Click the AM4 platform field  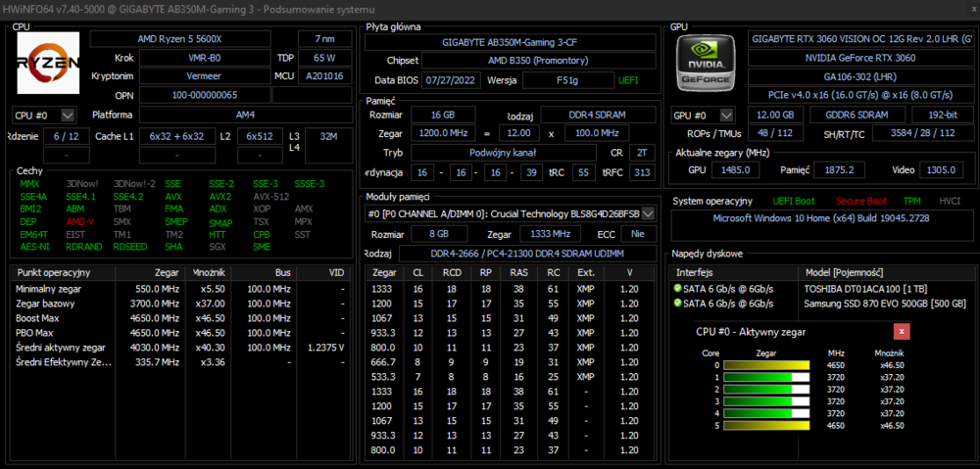click(x=246, y=115)
